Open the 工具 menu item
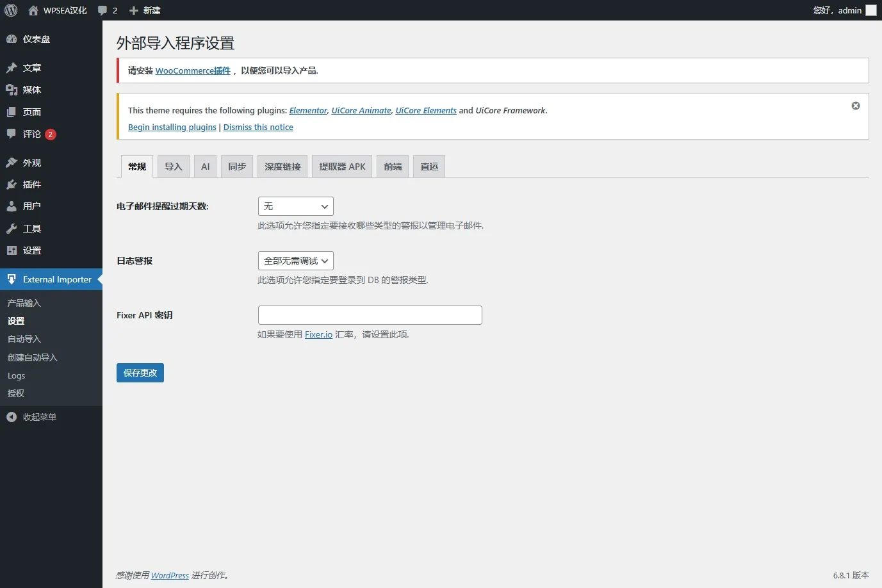This screenshot has width=882, height=588. pos(51,229)
